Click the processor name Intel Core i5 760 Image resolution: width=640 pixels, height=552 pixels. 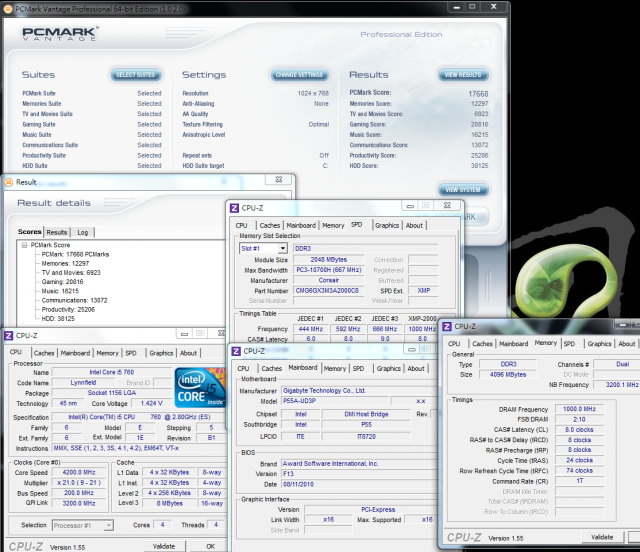(112, 372)
